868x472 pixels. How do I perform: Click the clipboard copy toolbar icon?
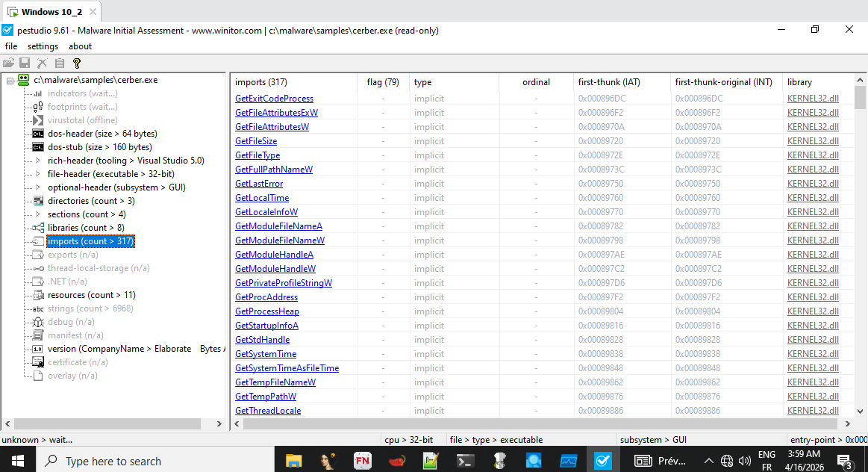point(60,63)
